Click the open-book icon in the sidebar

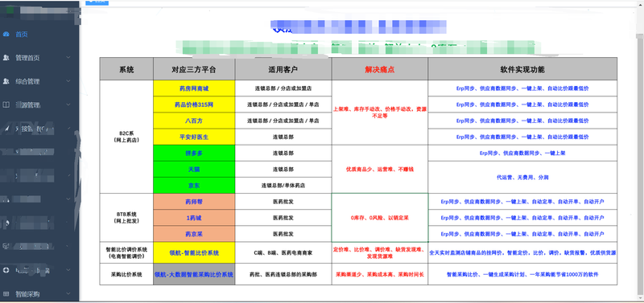(6, 105)
